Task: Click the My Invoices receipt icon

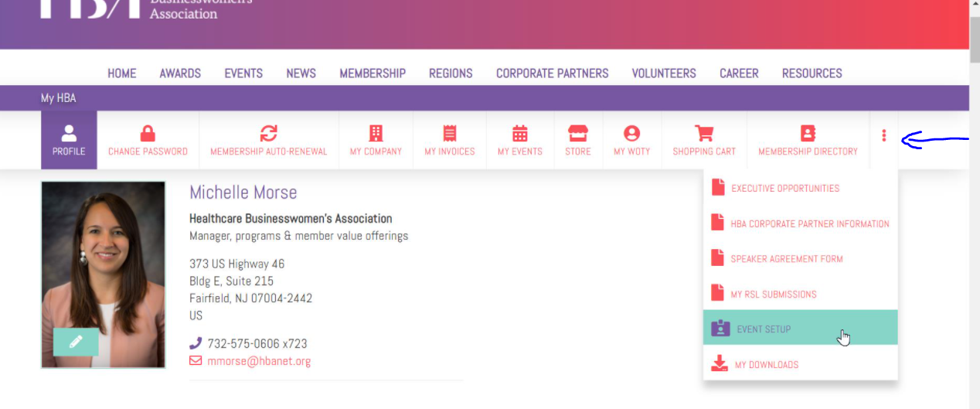Action: 450,133
